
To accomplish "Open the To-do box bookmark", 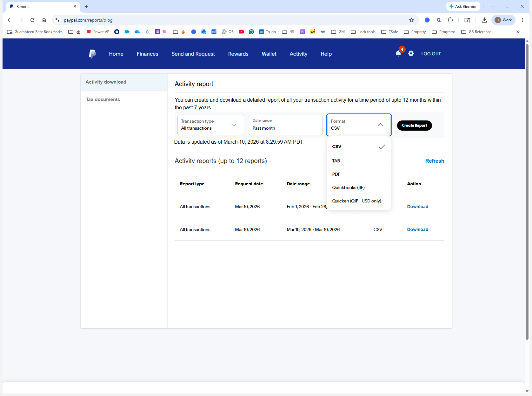I will click(268, 32).
